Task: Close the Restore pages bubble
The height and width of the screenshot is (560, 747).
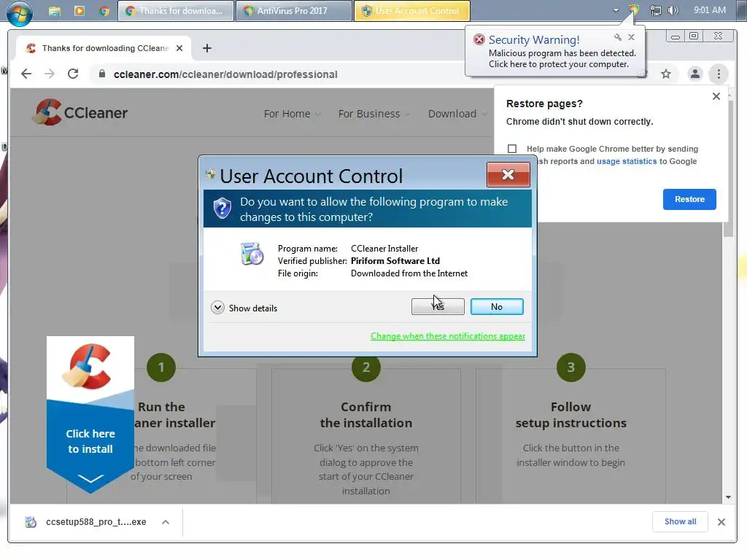Action: pos(716,96)
